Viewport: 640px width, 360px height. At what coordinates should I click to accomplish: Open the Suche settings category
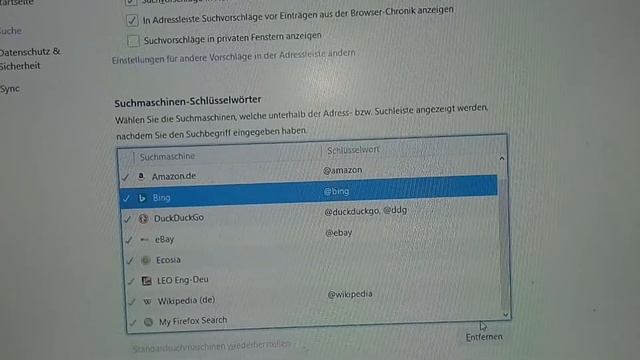point(11,31)
